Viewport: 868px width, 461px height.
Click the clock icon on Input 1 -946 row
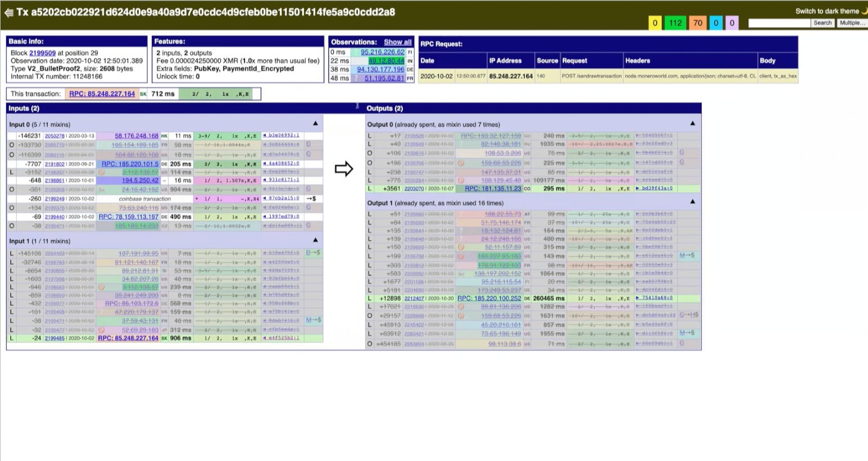pyautogui.click(x=102, y=287)
